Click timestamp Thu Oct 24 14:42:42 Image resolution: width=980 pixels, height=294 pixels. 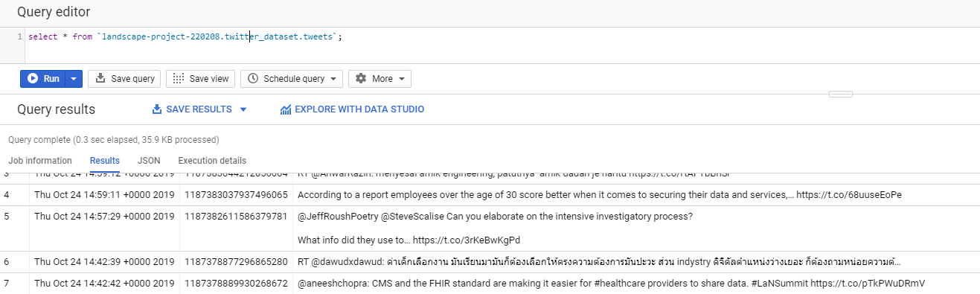(104, 284)
